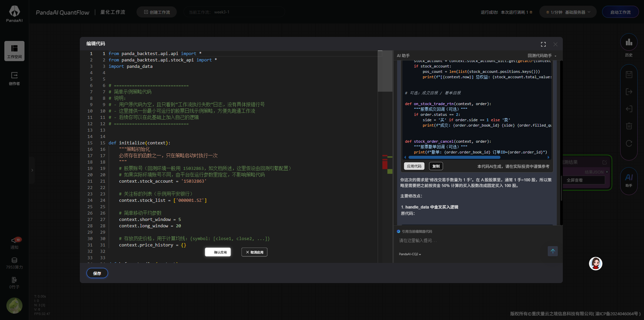Switch to the 创作者 creator tab

(x=14, y=78)
